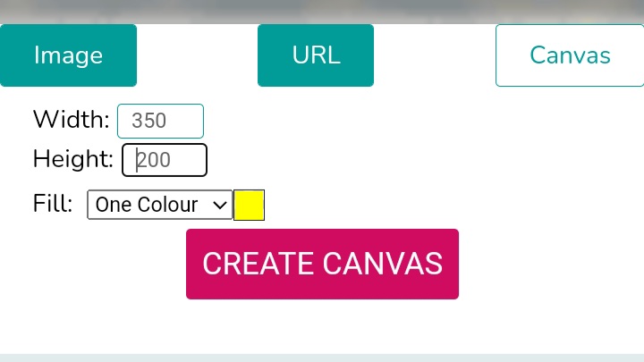This screenshot has height=362, width=644.
Task: Focus the Height input field
Action: [165, 160]
